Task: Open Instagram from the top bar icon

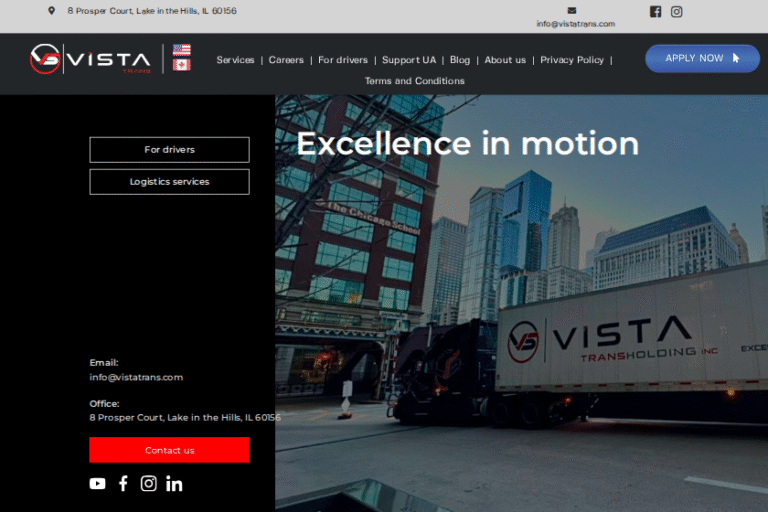Action: click(677, 12)
